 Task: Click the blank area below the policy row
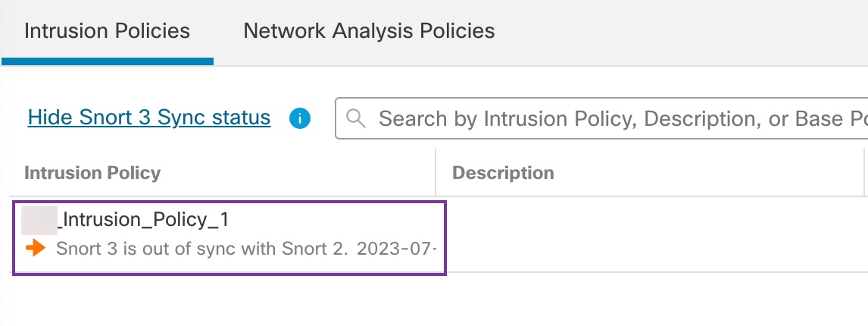tap(432, 299)
